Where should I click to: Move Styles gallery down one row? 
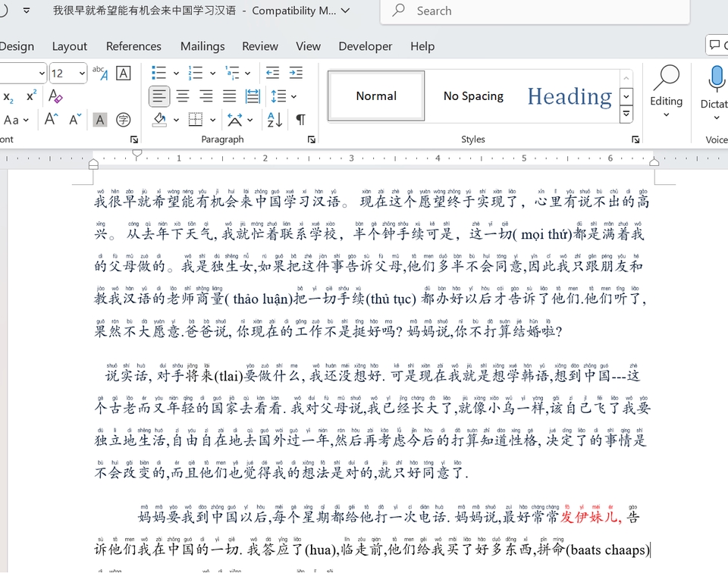pos(626,96)
